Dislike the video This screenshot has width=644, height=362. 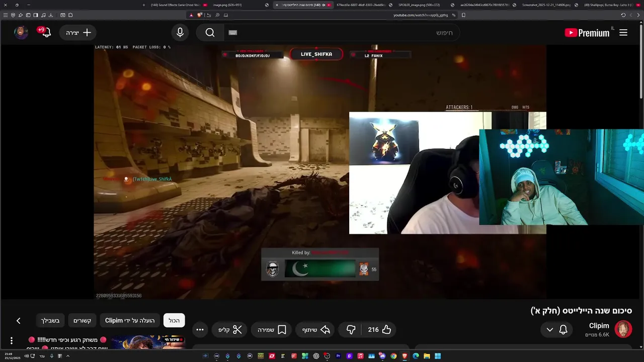[x=351, y=330]
